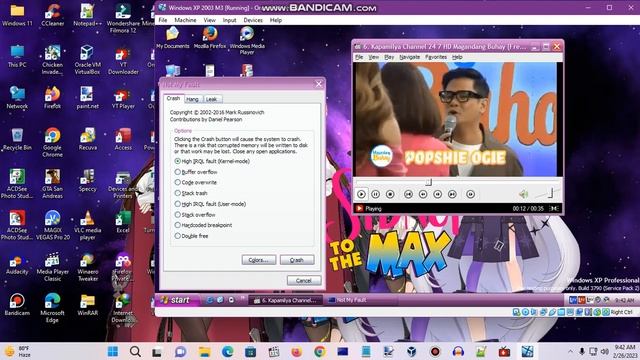640x360 pixels.
Task: Click Chicken Invaders desktop icon
Action: (x=53, y=60)
